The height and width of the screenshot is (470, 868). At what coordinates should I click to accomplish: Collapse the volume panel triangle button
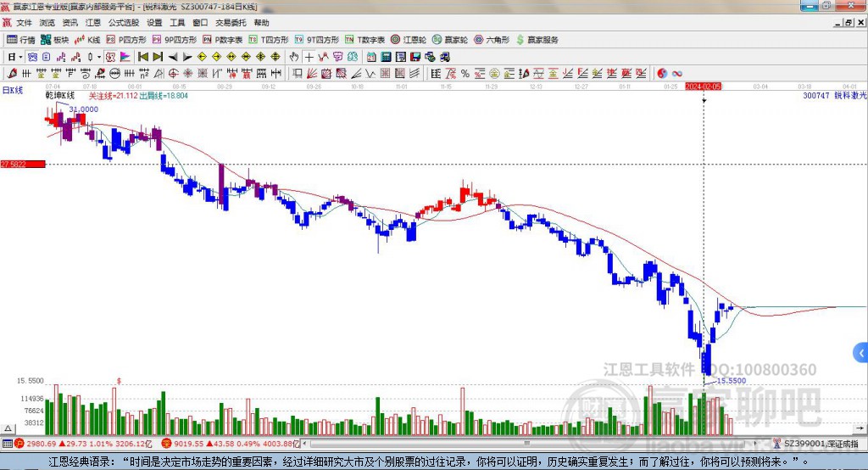coord(8,428)
